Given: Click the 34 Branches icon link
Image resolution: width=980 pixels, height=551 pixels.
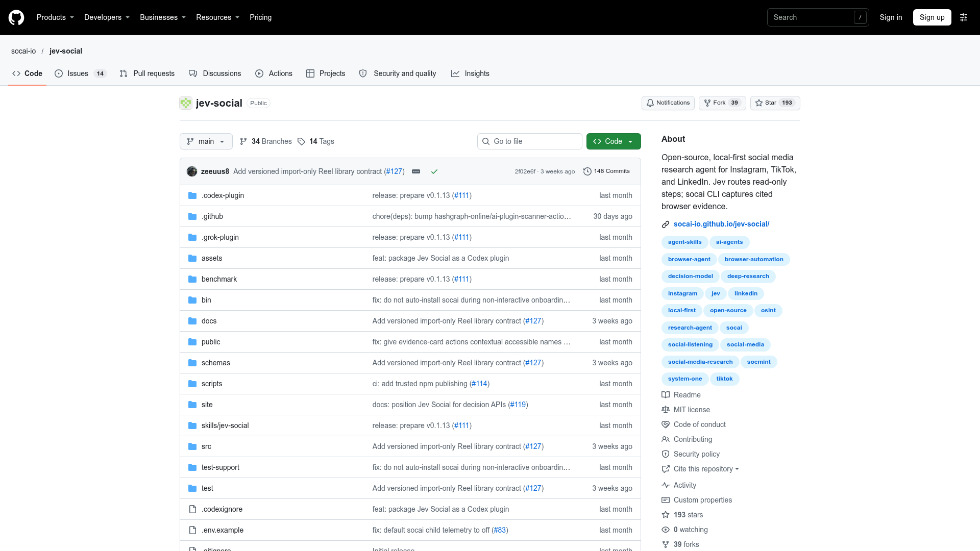Looking at the screenshot, I should pyautogui.click(x=265, y=141).
